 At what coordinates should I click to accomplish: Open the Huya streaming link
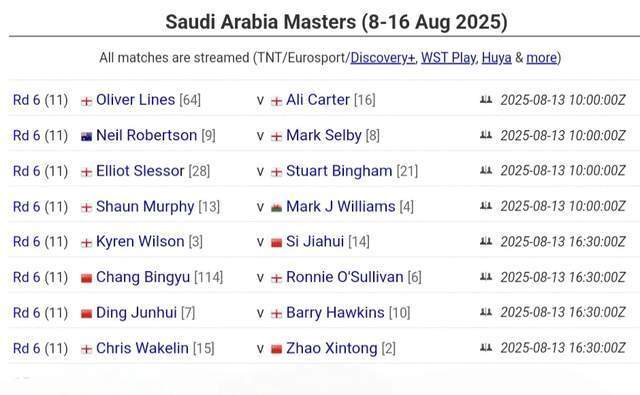[x=496, y=58]
